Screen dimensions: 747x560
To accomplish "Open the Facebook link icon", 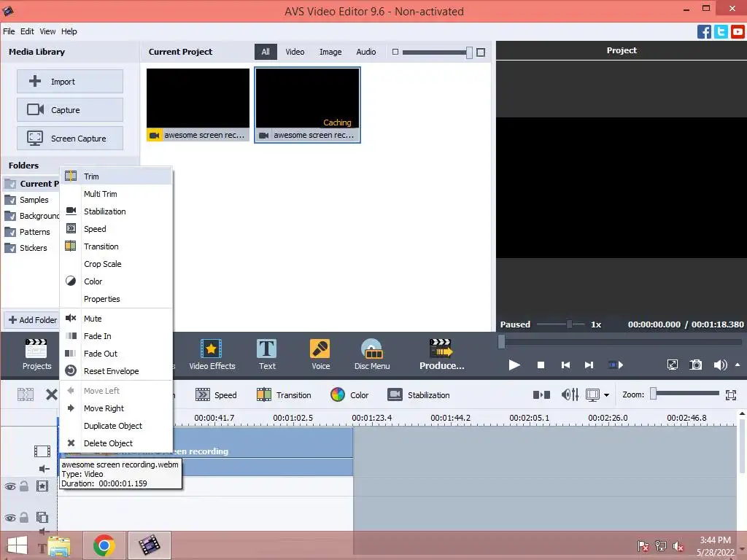I will click(704, 32).
